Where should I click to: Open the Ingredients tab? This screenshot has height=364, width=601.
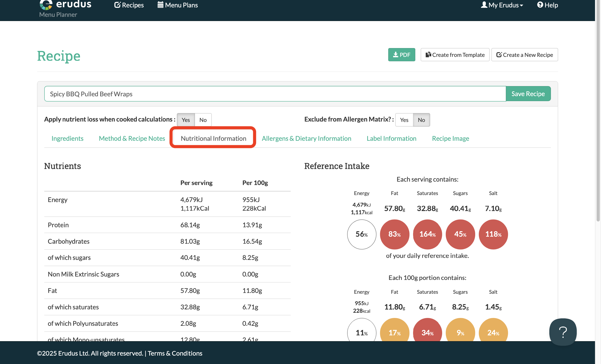(67, 138)
